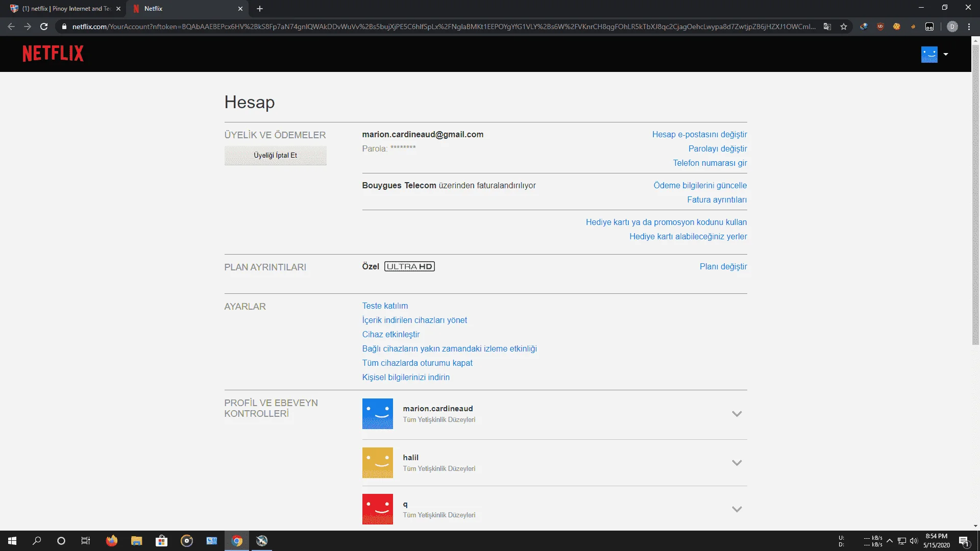Viewport: 980px width, 551px height.
Task: Click the red q profile avatar
Action: point(378,509)
